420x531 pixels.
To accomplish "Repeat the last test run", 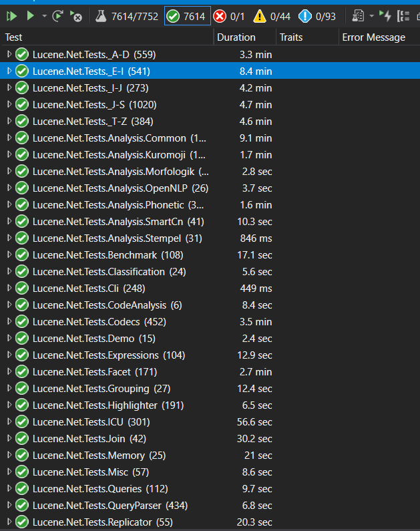I will click(58, 16).
